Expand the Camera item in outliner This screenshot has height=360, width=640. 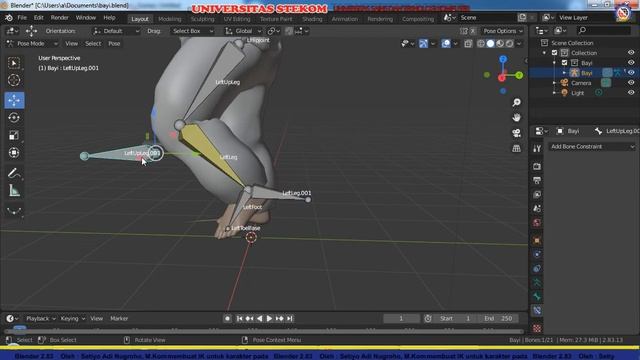(554, 83)
